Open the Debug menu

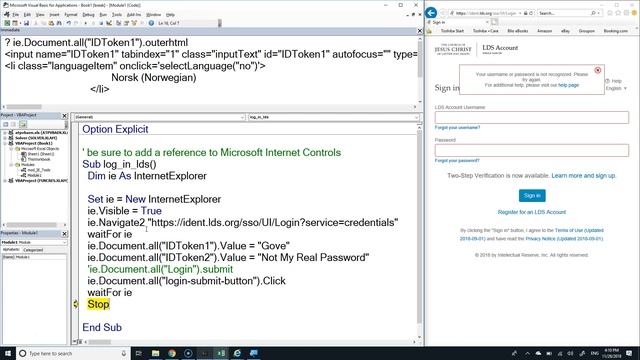[x=88, y=15]
